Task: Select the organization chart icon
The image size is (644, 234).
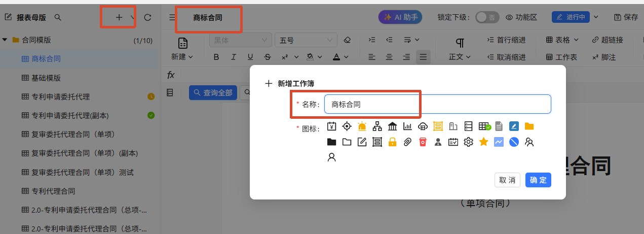Action: pos(377,126)
